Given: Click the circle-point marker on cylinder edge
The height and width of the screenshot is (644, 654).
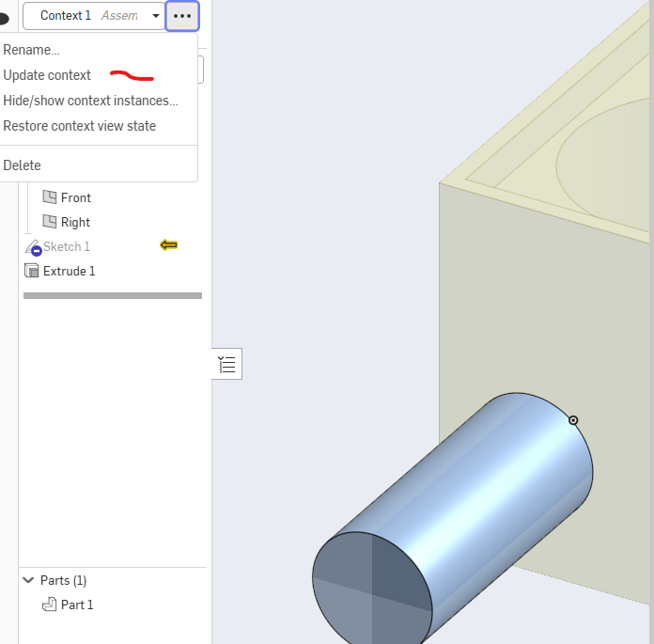Looking at the screenshot, I should (573, 420).
